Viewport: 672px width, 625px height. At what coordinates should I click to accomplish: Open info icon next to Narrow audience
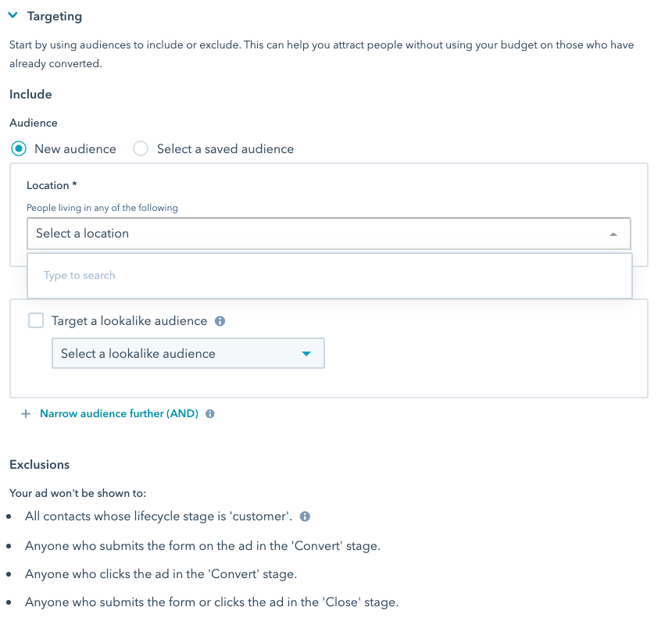(x=210, y=414)
